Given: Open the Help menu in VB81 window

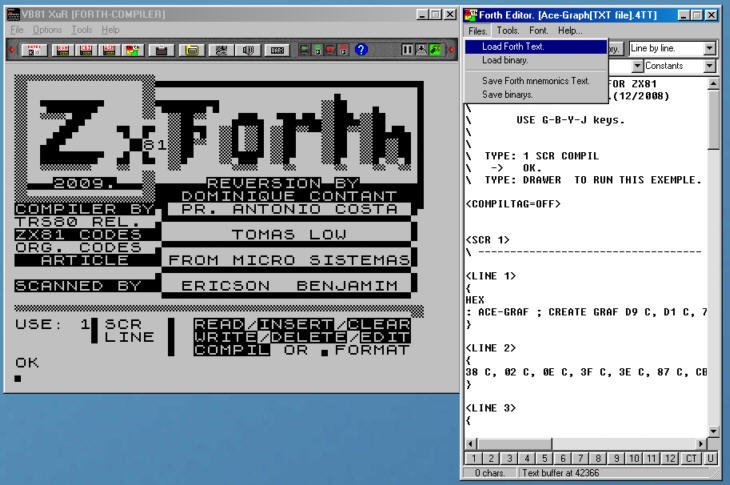Looking at the screenshot, I should [110, 30].
